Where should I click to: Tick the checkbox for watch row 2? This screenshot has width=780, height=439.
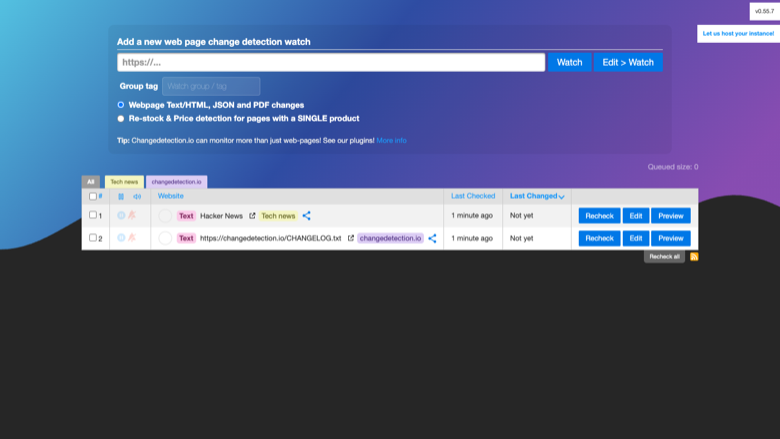point(93,237)
